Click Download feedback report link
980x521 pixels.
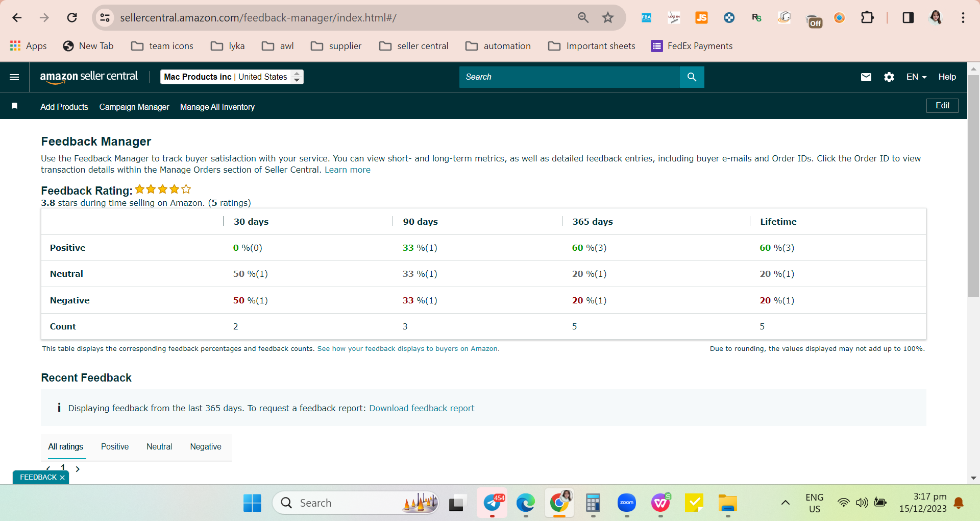tap(422, 408)
